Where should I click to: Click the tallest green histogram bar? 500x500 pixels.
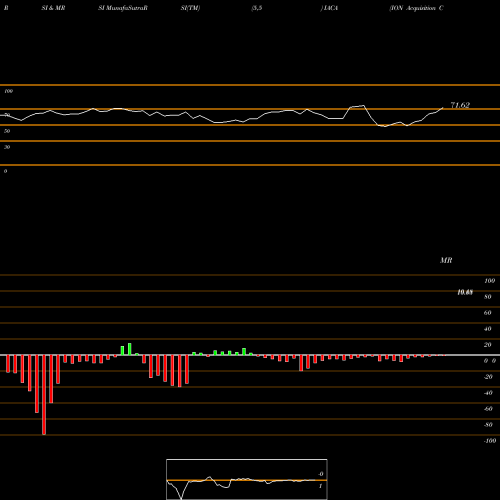[130, 349]
